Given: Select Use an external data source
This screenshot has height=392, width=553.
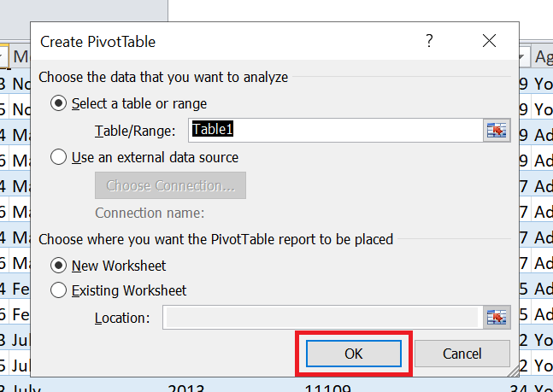Looking at the screenshot, I should [x=59, y=157].
